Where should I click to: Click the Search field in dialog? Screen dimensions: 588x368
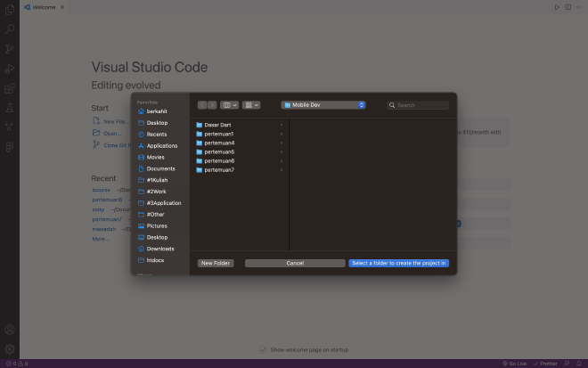(421, 105)
